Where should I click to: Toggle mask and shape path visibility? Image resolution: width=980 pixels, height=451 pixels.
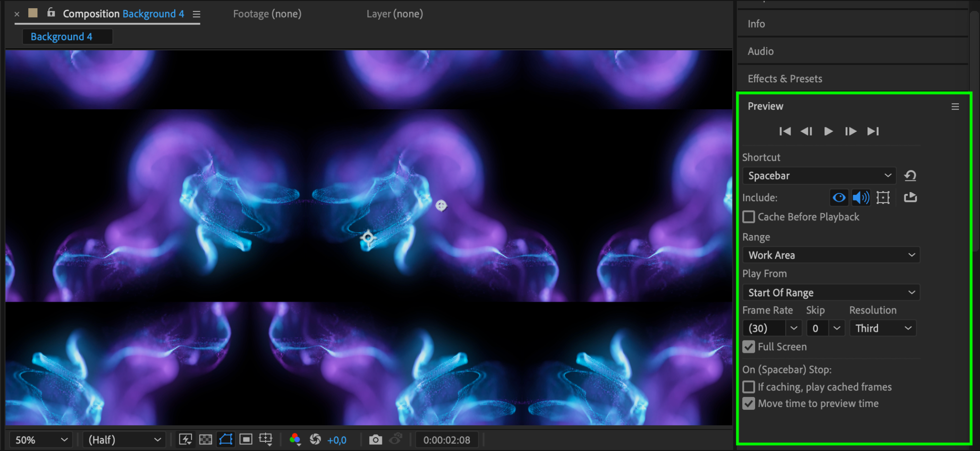[x=226, y=440]
